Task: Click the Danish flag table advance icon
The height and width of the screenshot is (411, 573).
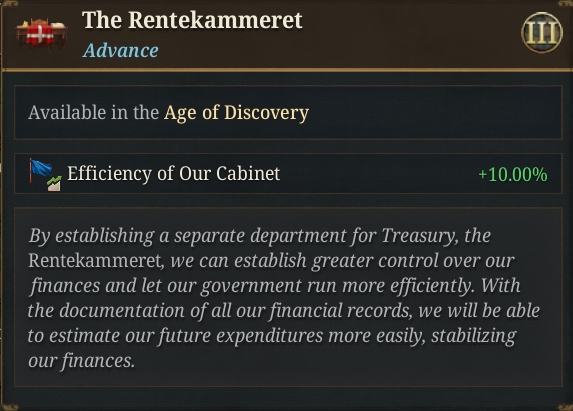Action: 41,34
